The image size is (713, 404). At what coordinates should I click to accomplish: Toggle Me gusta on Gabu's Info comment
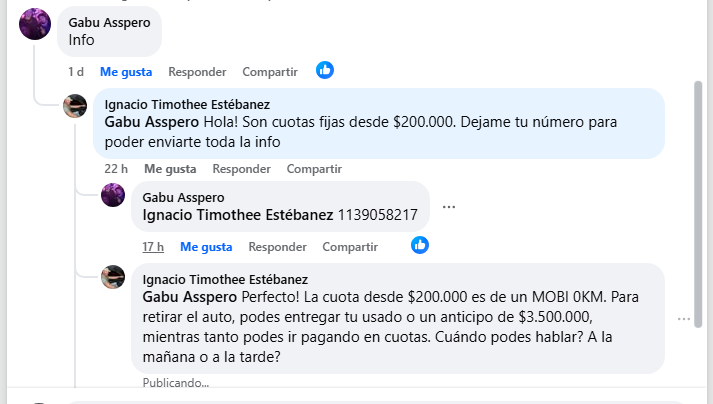pos(126,72)
